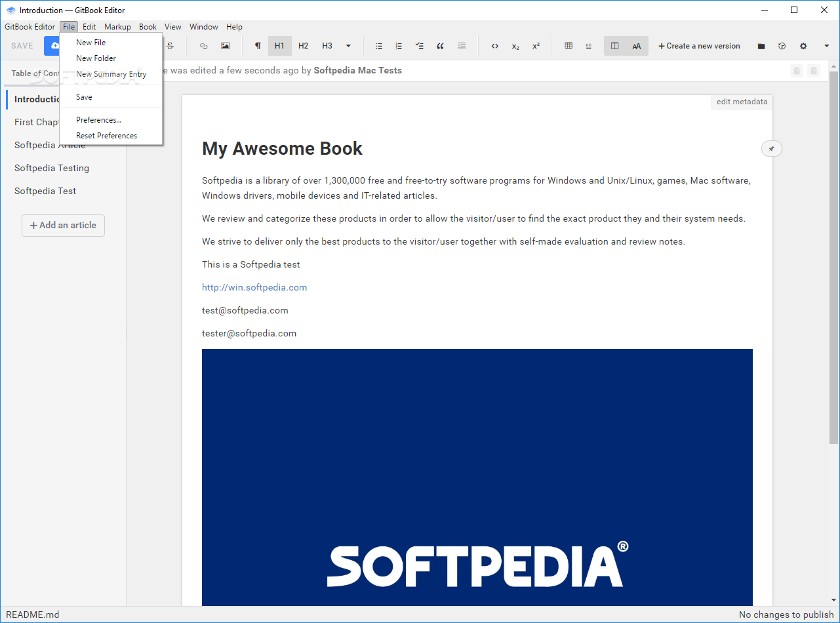The height and width of the screenshot is (623, 840).
Task: Insert a hyperlink using the link icon
Action: 203,46
